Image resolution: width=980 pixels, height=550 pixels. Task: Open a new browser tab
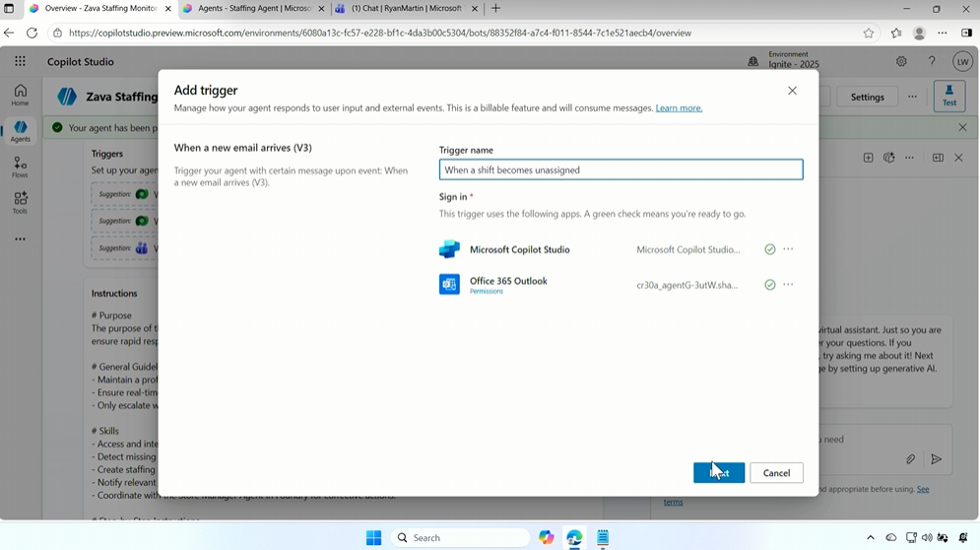[495, 9]
